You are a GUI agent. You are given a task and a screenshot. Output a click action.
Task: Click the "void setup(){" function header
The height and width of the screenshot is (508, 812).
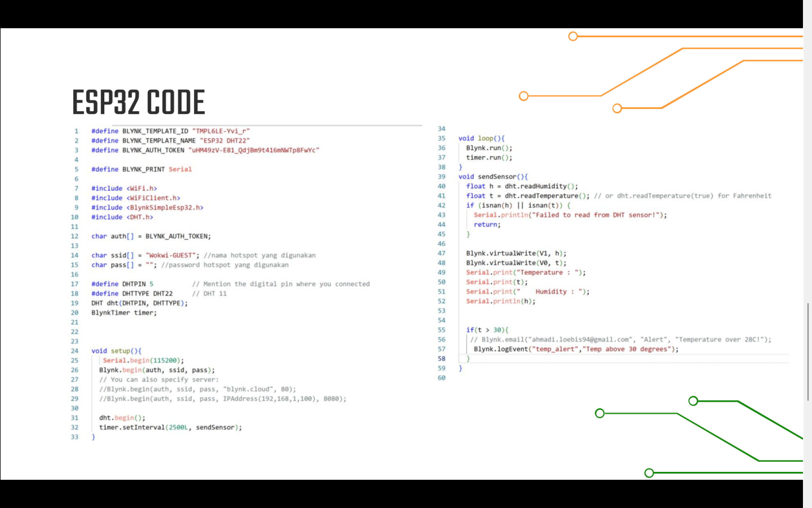pos(116,351)
